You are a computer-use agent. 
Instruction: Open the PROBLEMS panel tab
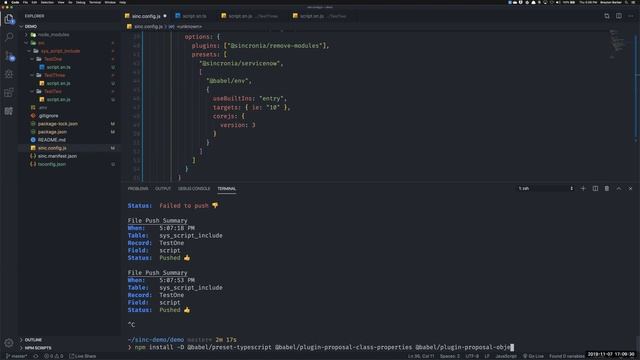[138, 189]
